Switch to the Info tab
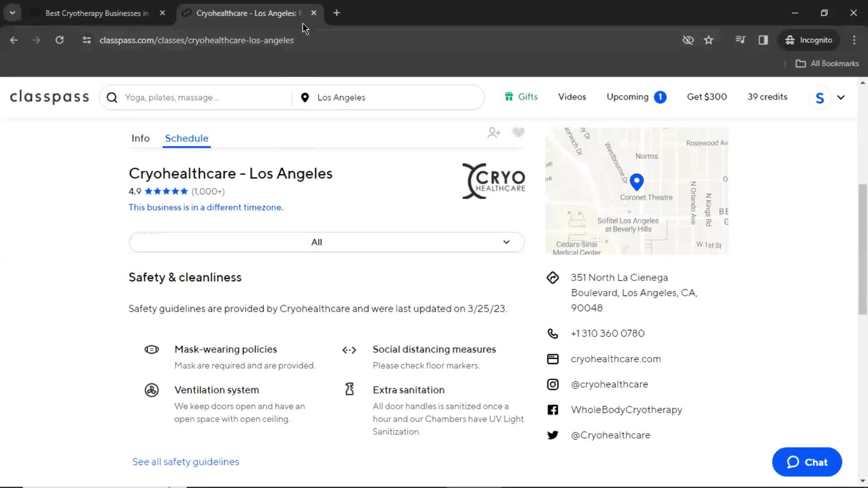868x488 pixels. pos(141,138)
